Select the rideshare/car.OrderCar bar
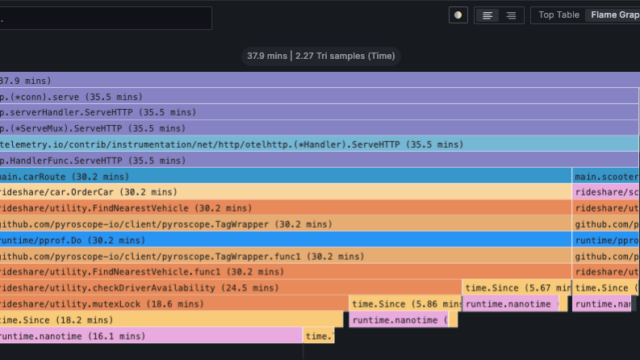Screen dimensions: 640x360 [x=285, y=192]
